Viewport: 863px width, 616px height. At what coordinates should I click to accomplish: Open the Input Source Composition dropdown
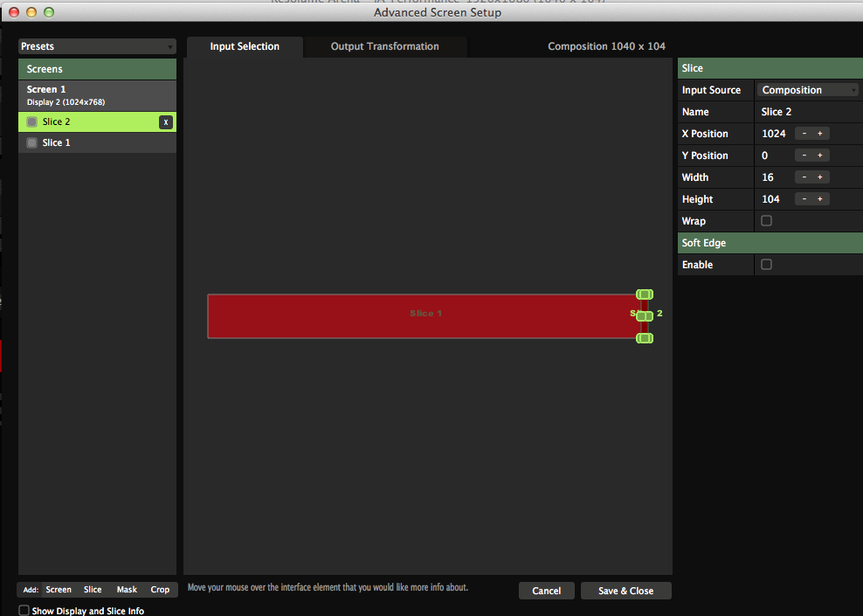[808, 90]
